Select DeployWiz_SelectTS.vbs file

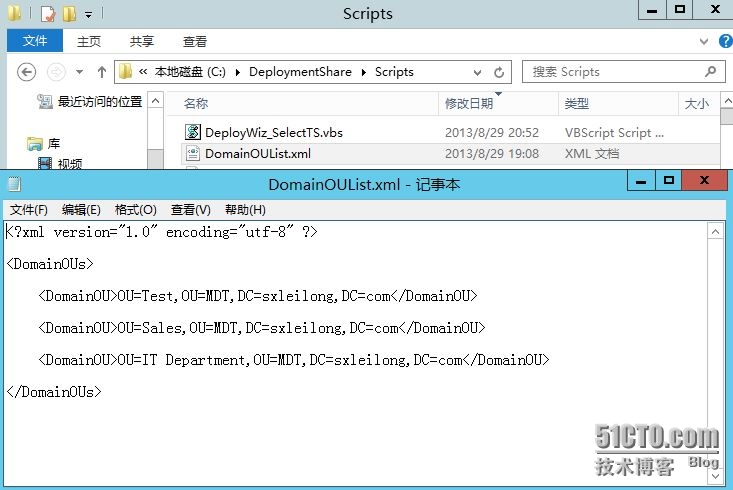pos(273,132)
